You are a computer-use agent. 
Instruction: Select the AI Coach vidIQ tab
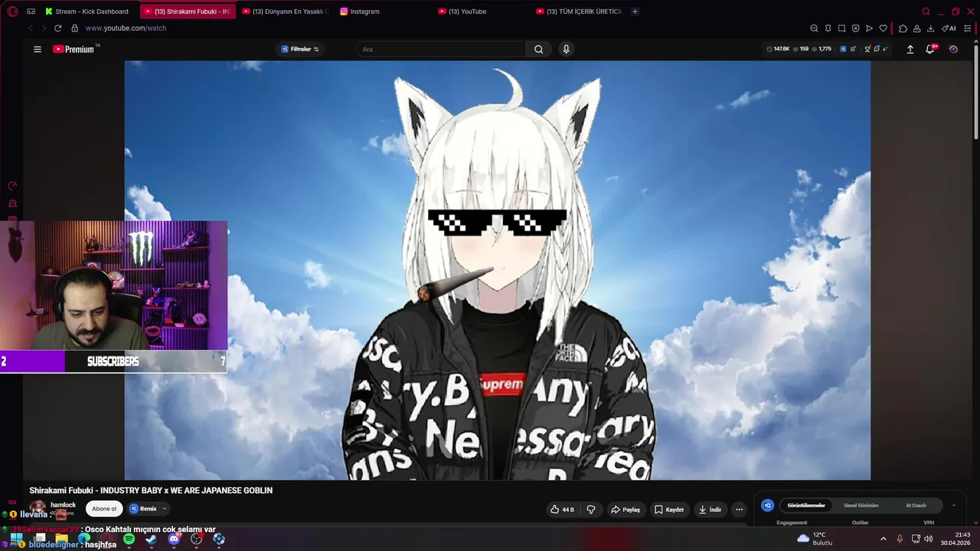(x=916, y=505)
